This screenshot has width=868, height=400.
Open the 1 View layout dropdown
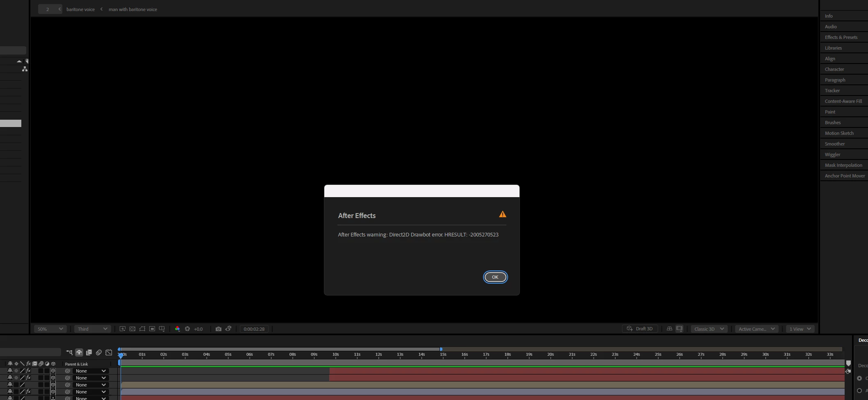(x=800, y=329)
